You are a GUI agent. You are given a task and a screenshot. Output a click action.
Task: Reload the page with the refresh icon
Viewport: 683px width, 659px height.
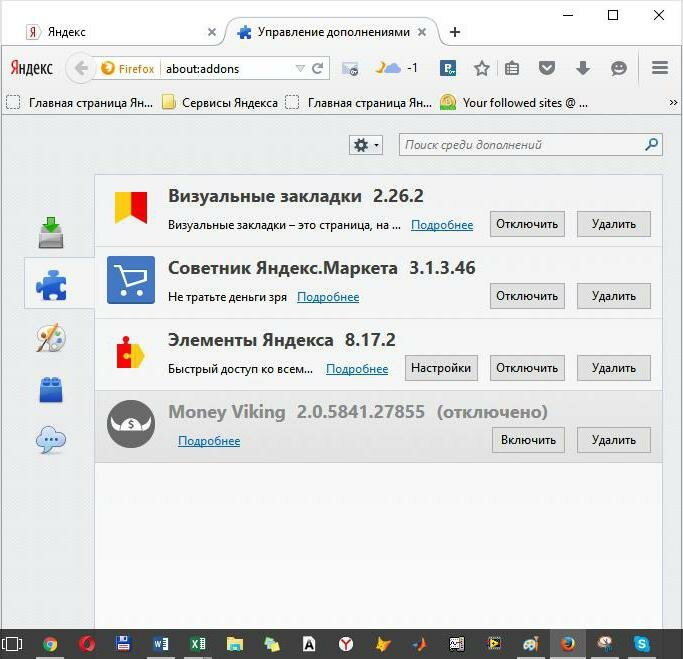tap(318, 68)
